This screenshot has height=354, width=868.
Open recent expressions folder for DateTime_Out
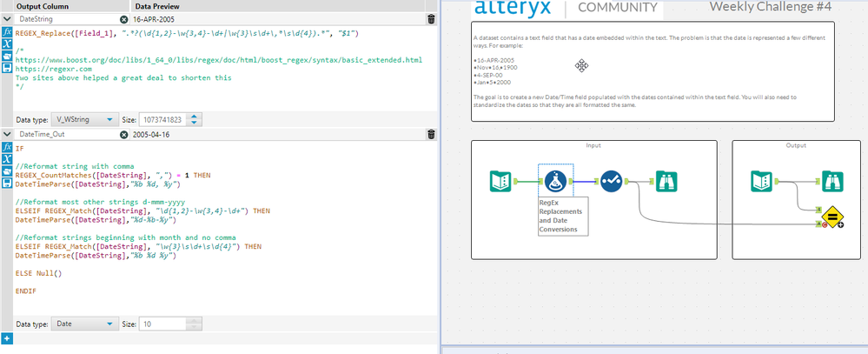click(x=7, y=170)
